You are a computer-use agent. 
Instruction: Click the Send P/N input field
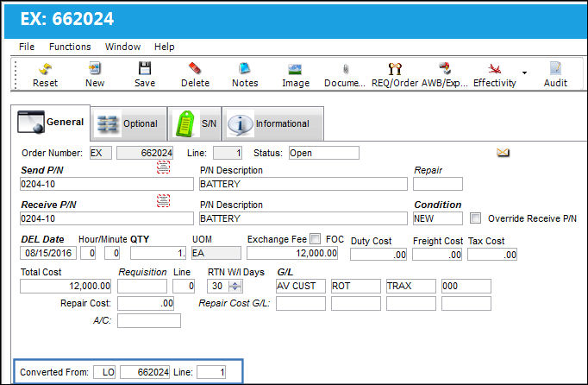coord(107,184)
